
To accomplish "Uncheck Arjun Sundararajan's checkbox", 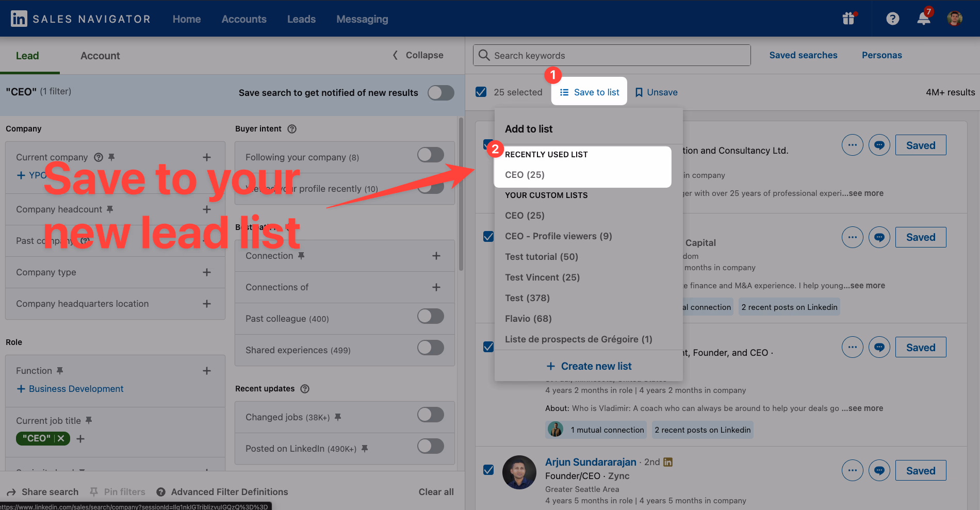I will click(x=488, y=470).
